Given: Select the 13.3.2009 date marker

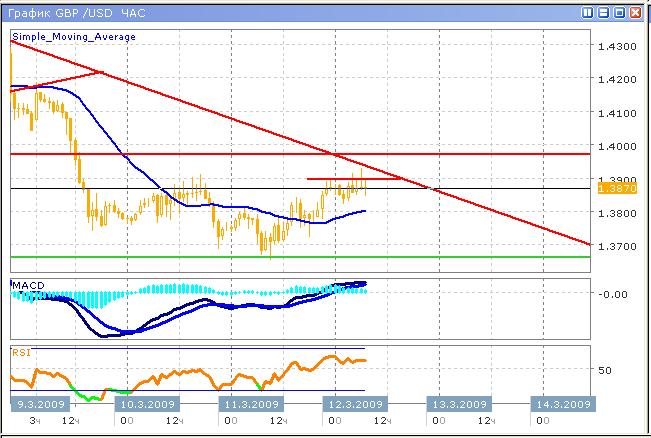Looking at the screenshot, I should (458, 403).
